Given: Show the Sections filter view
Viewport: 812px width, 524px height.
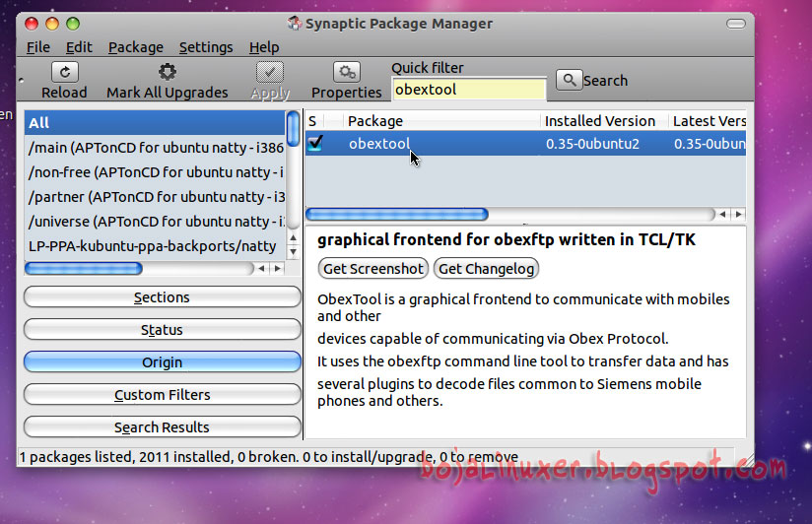Looking at the screenshot, I should [x=162, y=297].
